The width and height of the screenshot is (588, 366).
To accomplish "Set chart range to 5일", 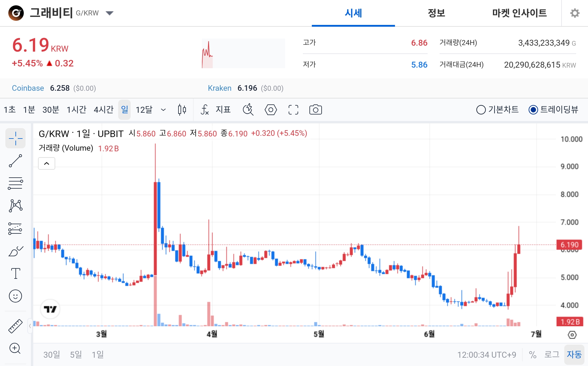I will [76, 355].
